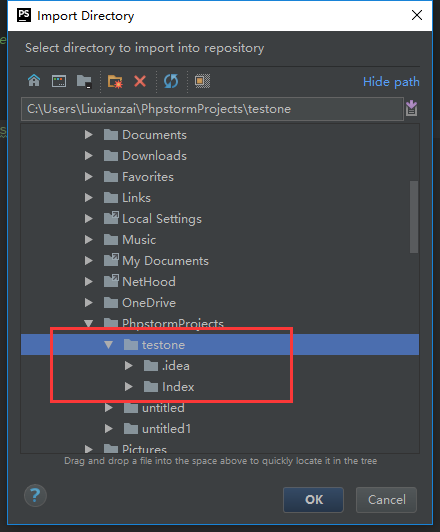Create a new folder via toolbar icon
The height and width of the screenshot is (532, 440).
click(115, 82)
